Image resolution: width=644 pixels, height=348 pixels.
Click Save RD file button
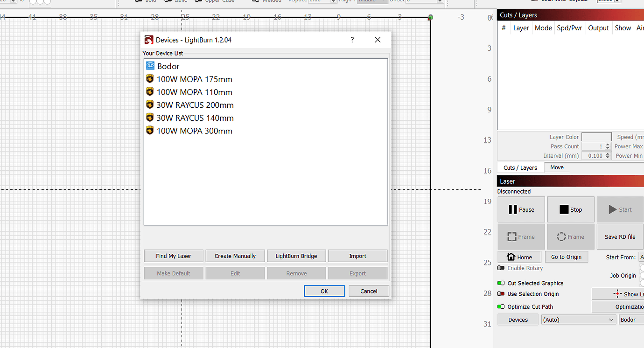tap(620, 237)
